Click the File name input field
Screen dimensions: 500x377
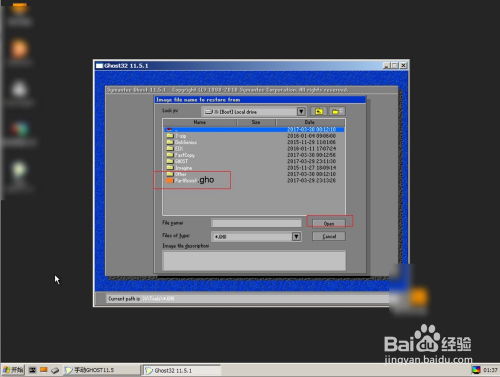256,223
